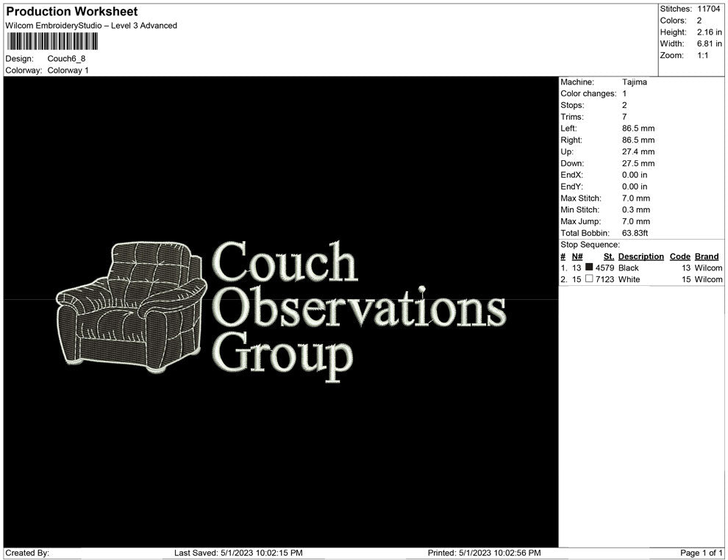
Task: Click the Description column header
Action: coord(641,256)
